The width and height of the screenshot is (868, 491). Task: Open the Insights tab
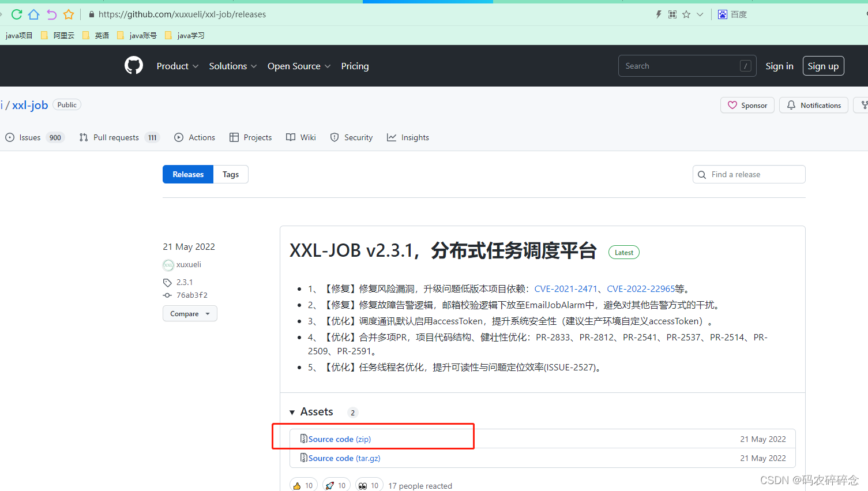(x=408, y=137)
